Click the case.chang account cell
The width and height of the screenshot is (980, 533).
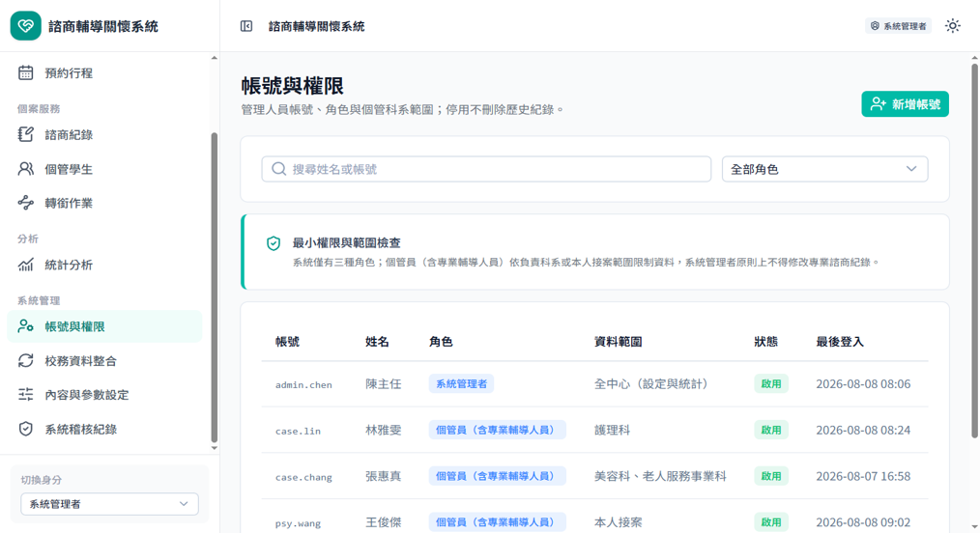303,477
